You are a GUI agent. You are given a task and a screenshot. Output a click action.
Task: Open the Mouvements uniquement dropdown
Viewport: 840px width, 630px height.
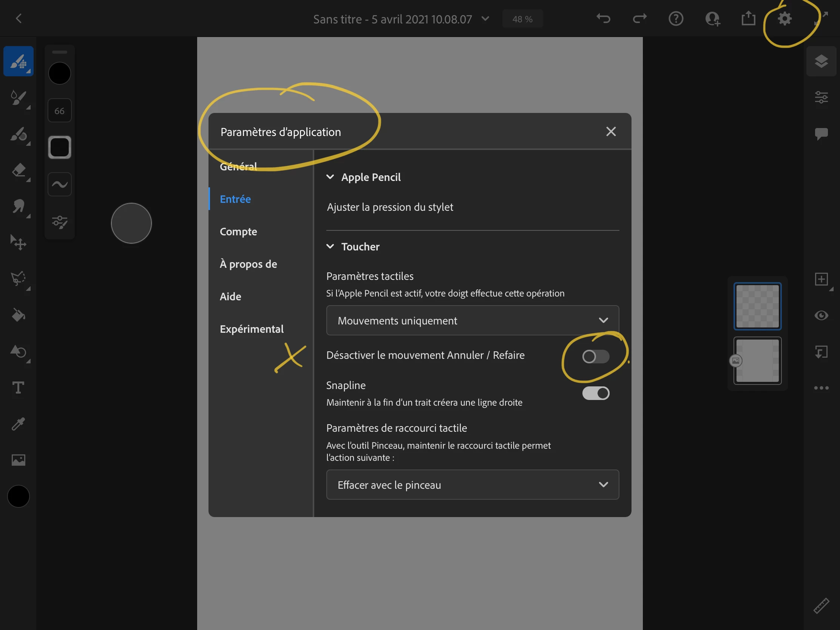[x=472, y=320]
